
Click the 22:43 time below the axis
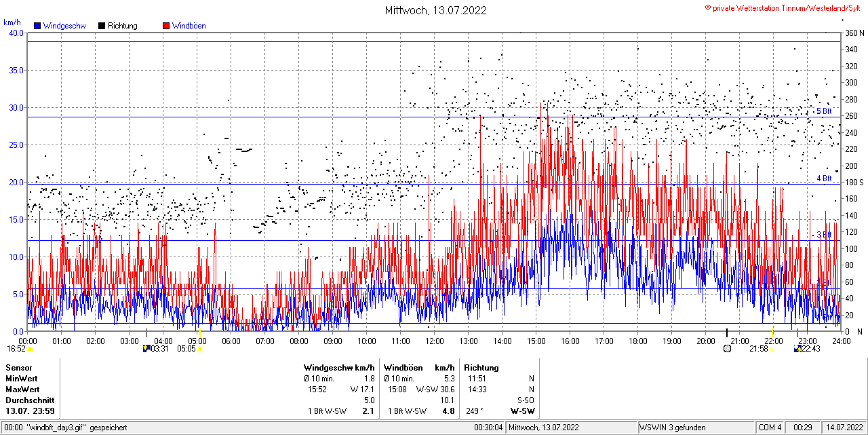pos(812,349)
